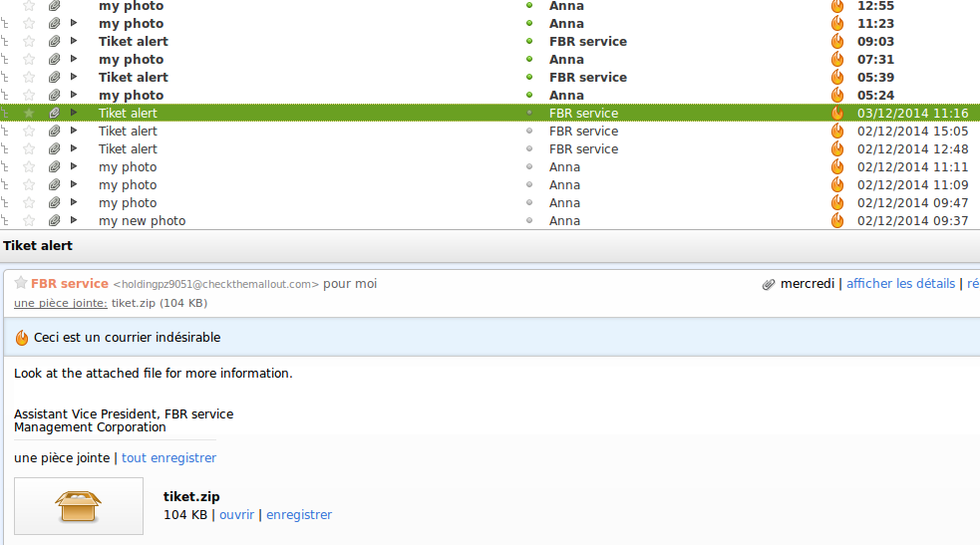Star the Tiket alert message from 05:39
This screenshot has width=980, height=545.
click(x=29, y=78)
